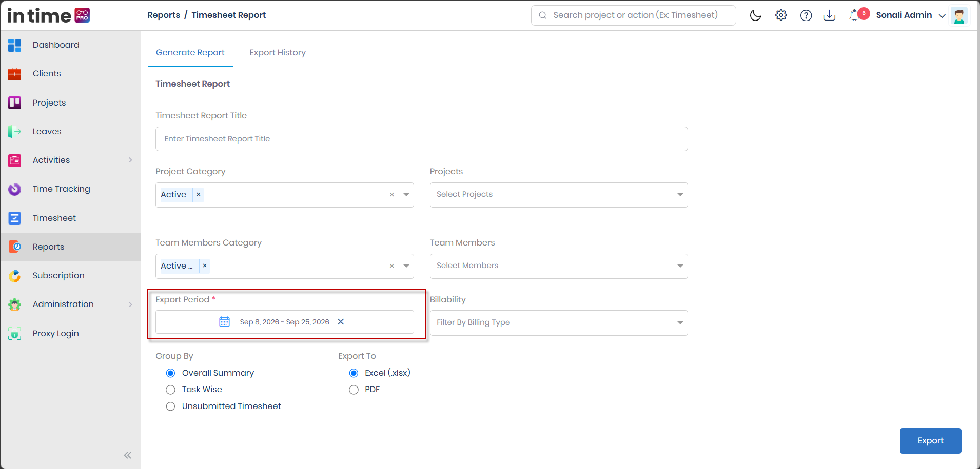Screen dimensions: 980x469
Task: Open the Select Projects dropdown
Action: click(559, 195)
